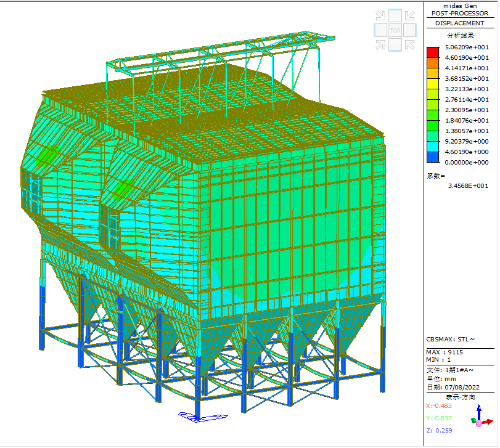Click the upper-right diagonal view arrow
Viewport: 500px width, 448px height.
click(410, 15)
